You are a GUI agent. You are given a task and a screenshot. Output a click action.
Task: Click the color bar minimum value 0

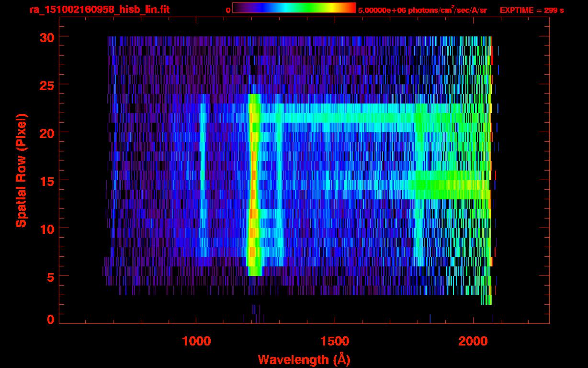(228, 10)
